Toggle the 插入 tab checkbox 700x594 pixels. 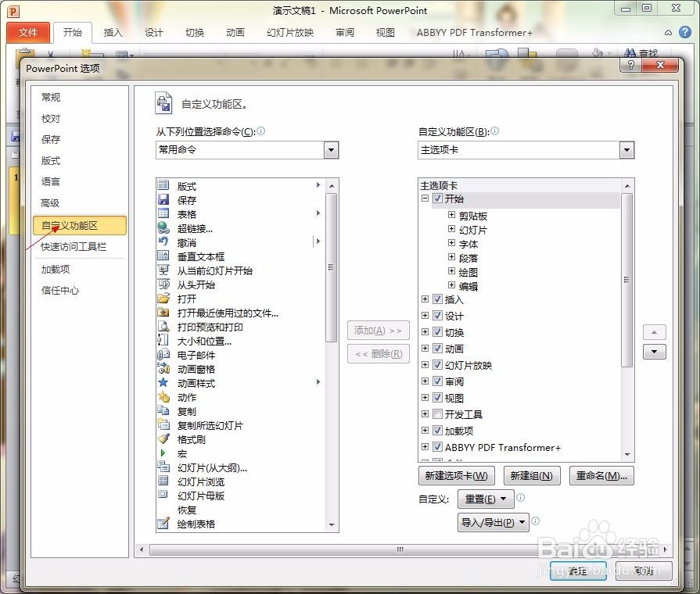437,299
